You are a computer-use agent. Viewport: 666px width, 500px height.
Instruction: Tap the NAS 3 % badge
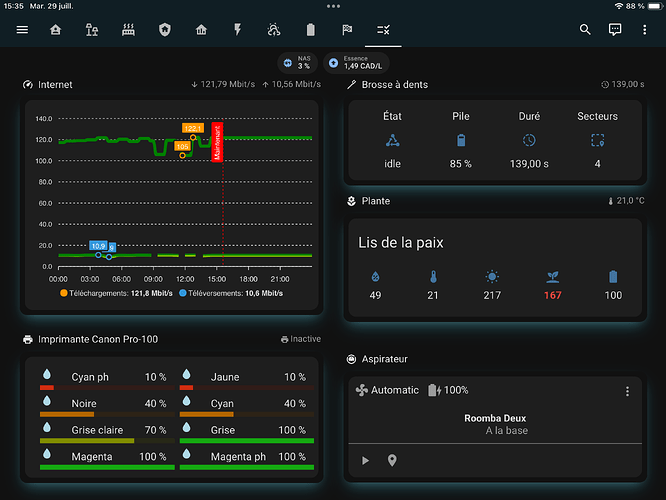click(x=297, y=62)
